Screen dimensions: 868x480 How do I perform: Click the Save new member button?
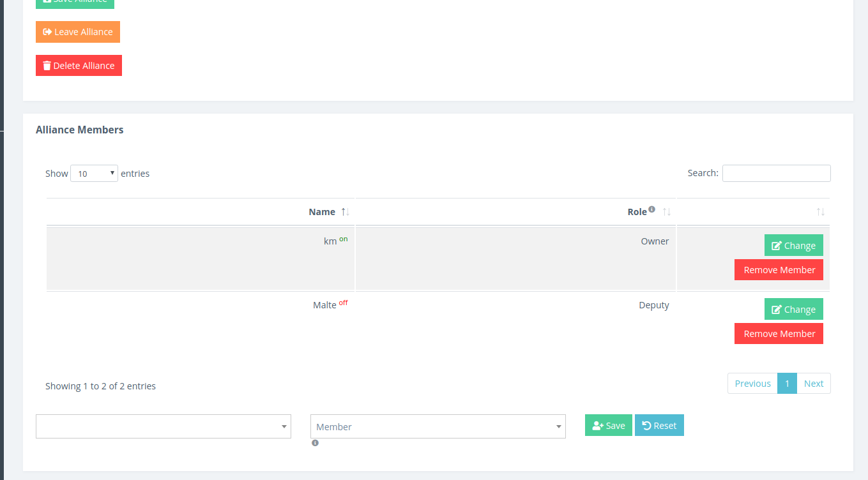pyautogui.click(x=608, y=425)
